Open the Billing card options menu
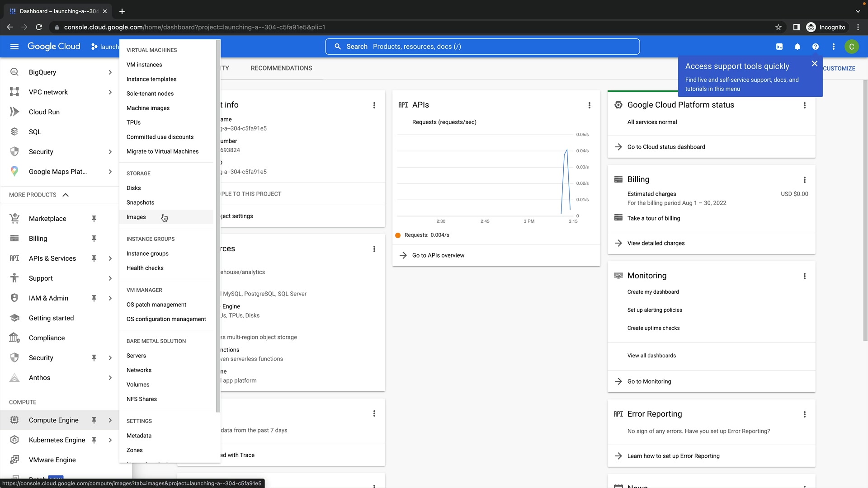 tap(805, 180)
